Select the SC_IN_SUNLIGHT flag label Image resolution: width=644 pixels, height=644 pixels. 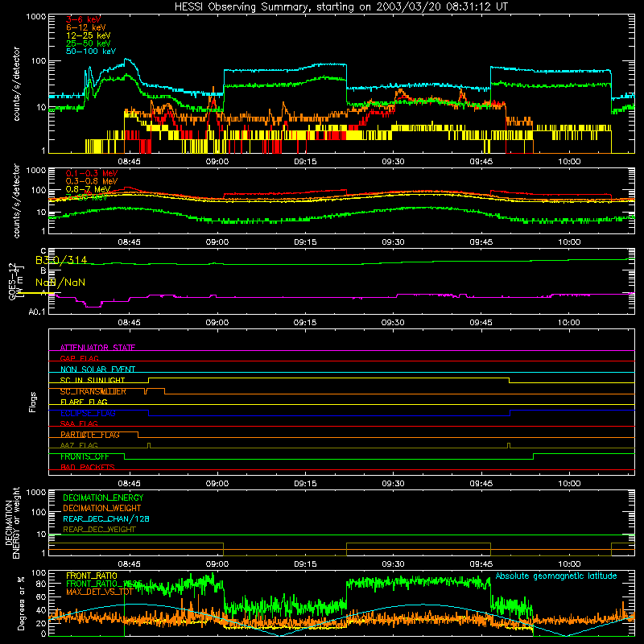click(x=93, y=380)
